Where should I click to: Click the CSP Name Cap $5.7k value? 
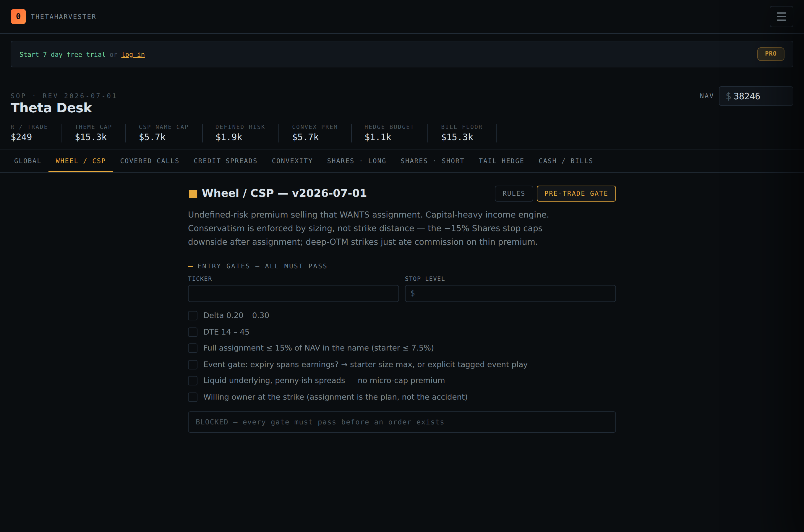(152, 137)
